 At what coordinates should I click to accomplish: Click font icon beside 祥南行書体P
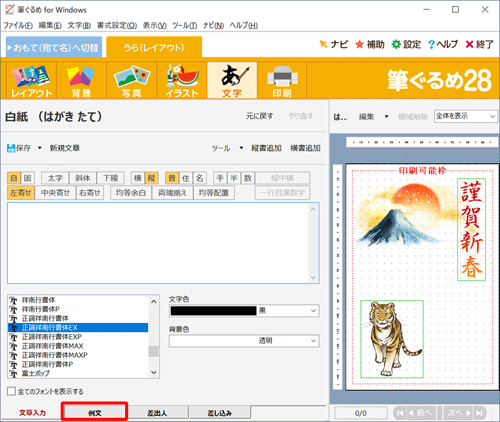click(13, 309)
